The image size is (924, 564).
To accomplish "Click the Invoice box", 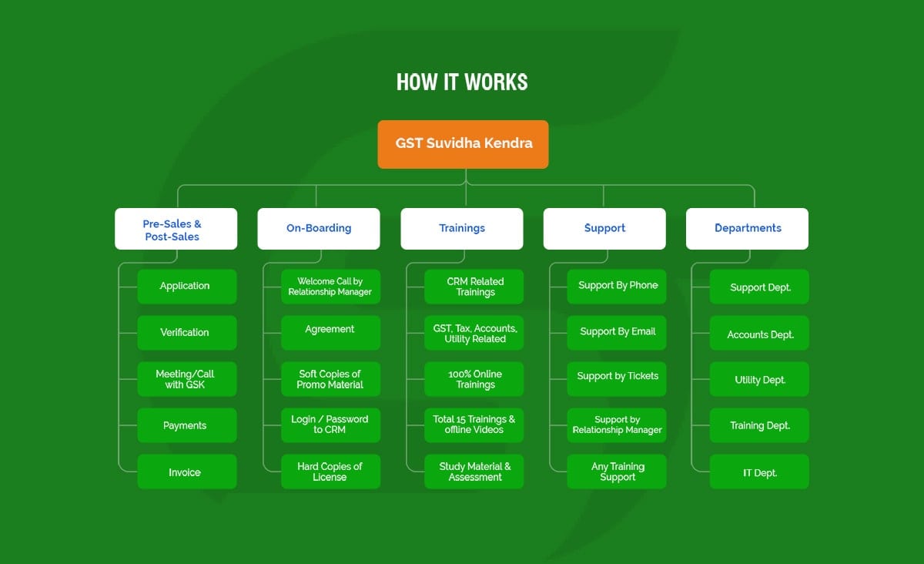I will [x=186, y=472].
